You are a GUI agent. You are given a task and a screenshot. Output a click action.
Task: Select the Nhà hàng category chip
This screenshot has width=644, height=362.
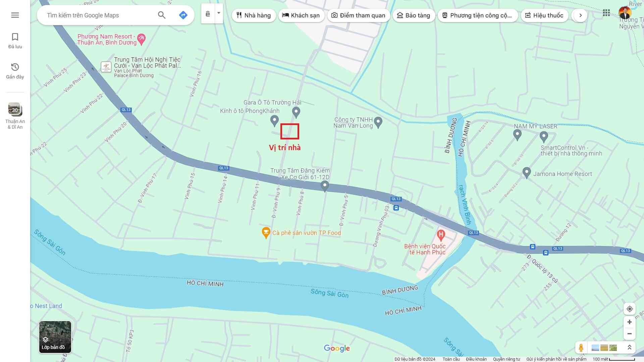click(254, 15)
